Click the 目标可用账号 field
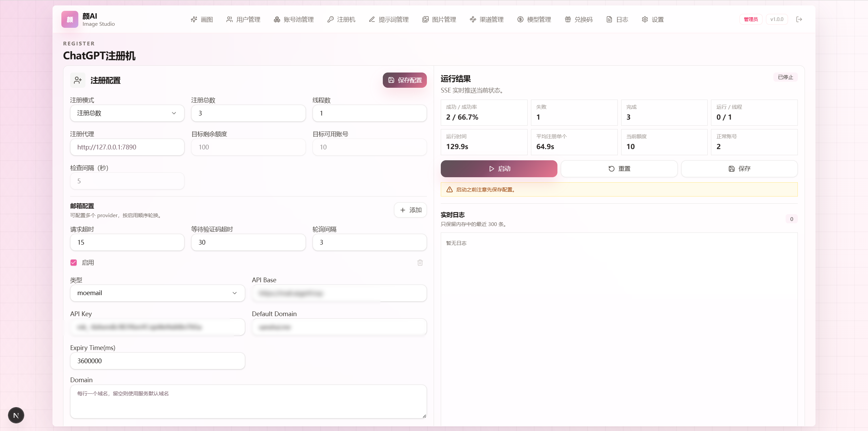This screenshot has height=431, width=868. (x=370, y=147)
